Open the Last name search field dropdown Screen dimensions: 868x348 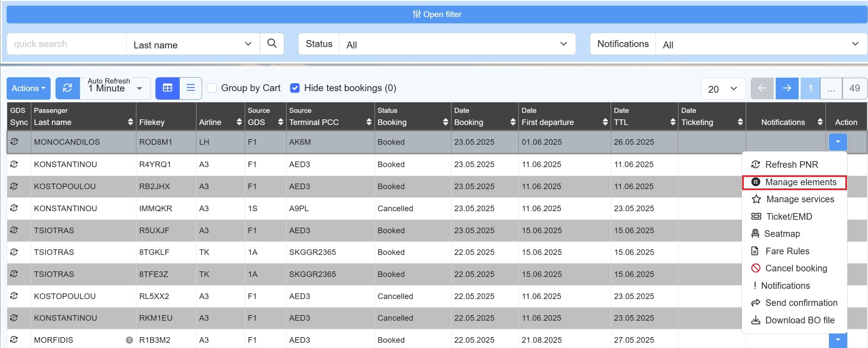(193, 44)
